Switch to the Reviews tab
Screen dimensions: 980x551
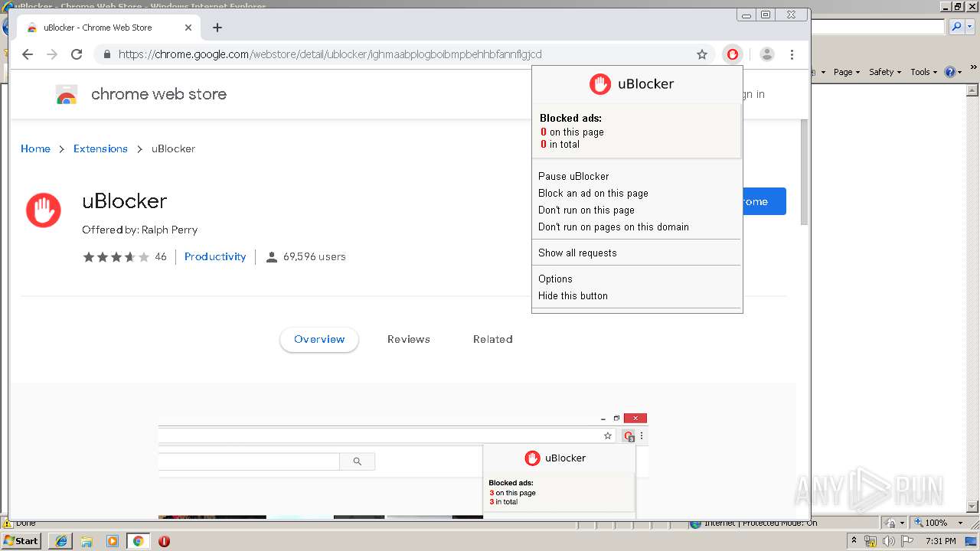coord(409,339)
